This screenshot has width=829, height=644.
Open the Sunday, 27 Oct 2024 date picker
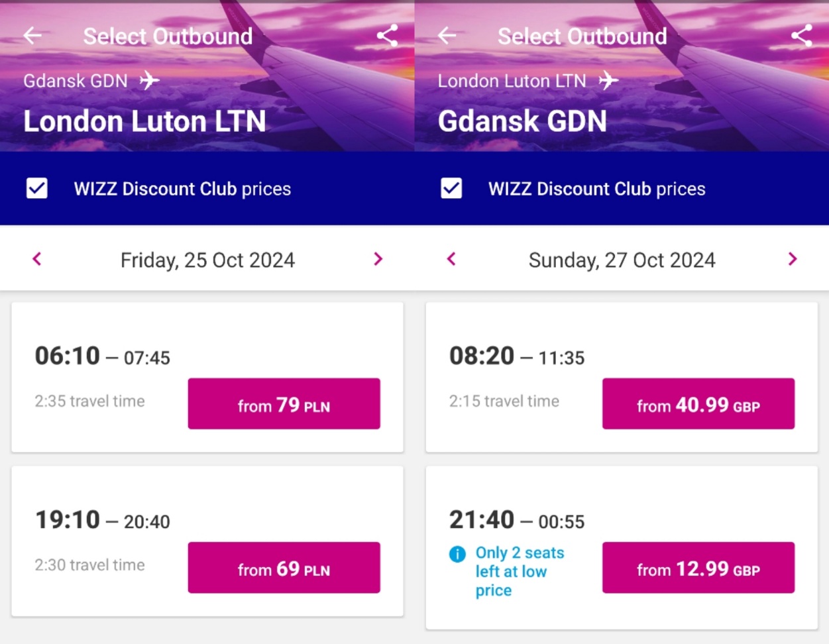point(622,260)
